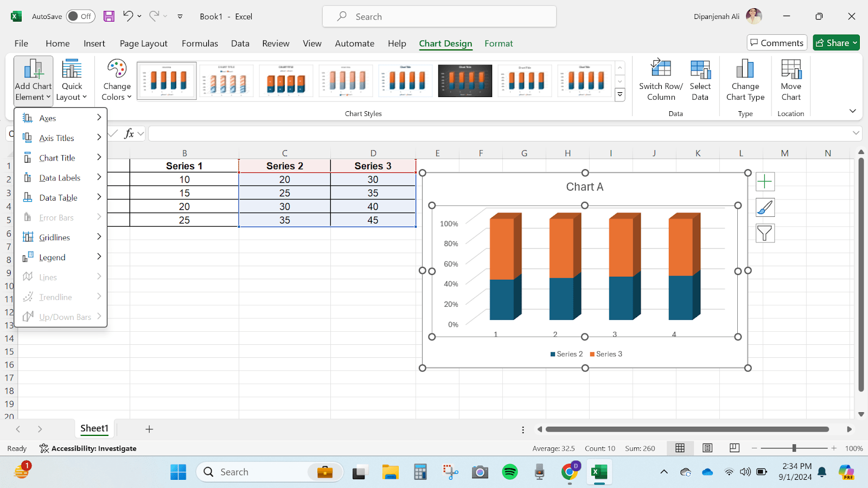Click the zoom slider handle

click(x=794, y=448)
